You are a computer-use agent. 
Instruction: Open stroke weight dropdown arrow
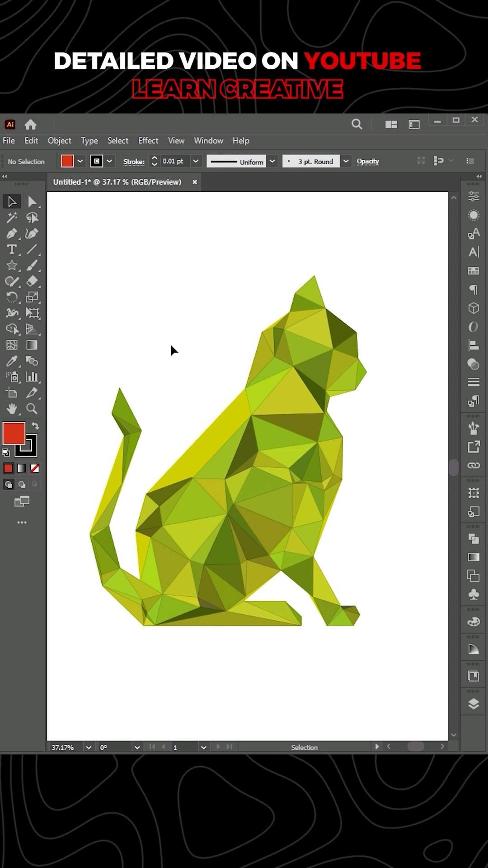pos(196,161)
